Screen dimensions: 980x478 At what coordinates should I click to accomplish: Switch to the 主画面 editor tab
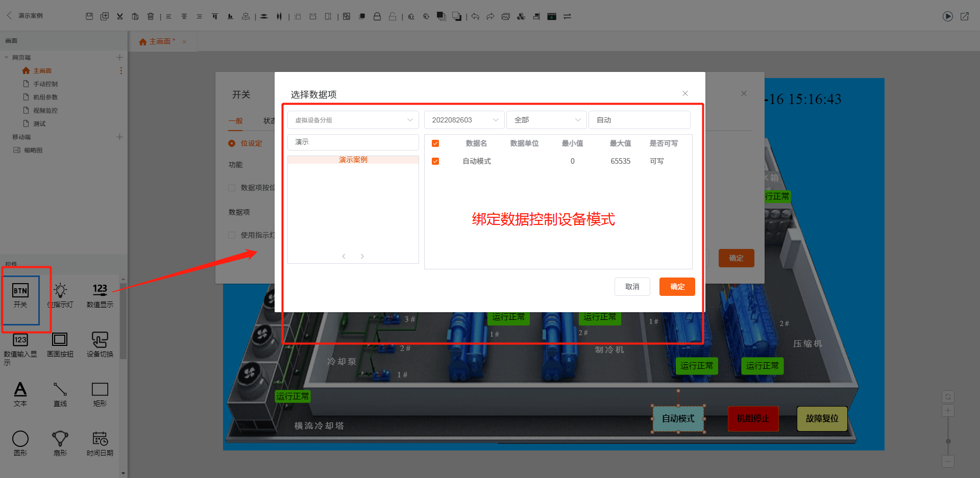click(160, 41)
